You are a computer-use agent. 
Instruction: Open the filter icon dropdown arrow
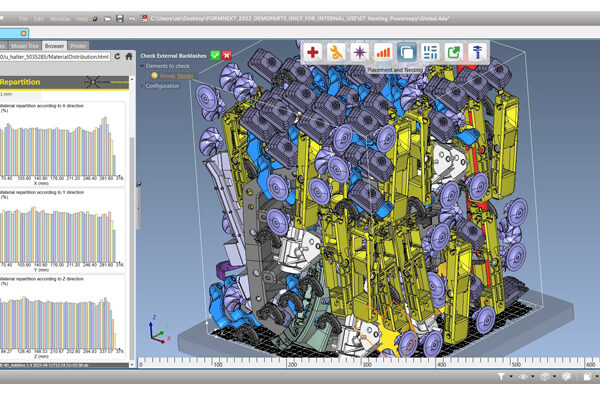click(x=511, y=377)
